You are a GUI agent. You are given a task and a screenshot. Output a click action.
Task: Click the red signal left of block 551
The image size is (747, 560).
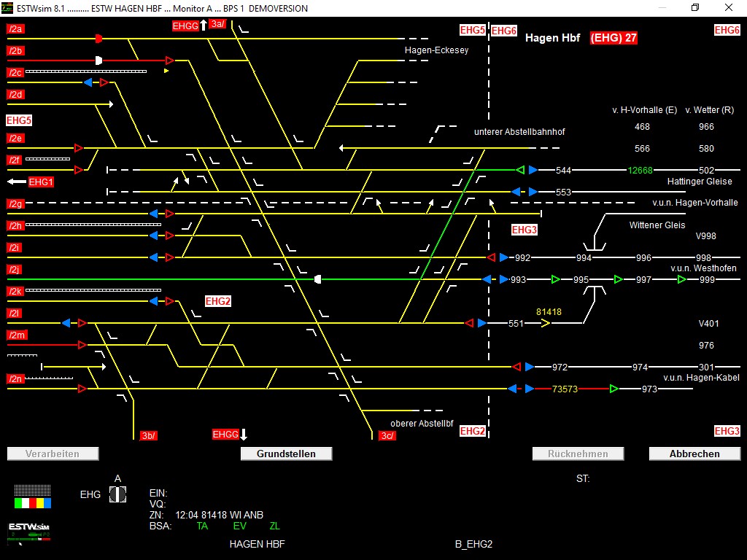[469, 323]
